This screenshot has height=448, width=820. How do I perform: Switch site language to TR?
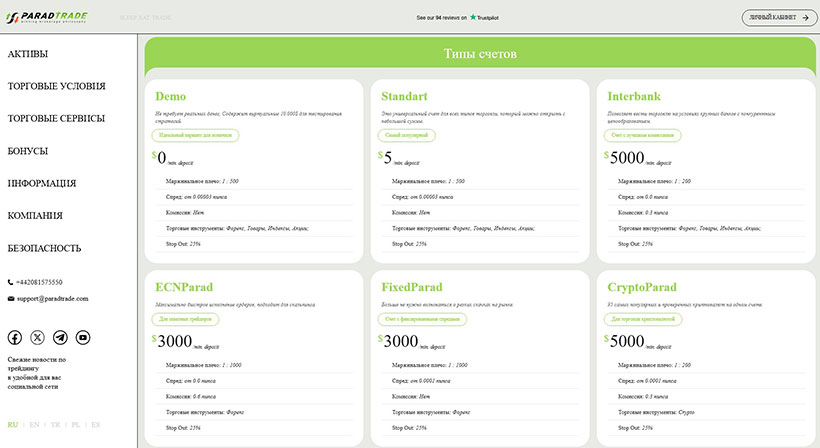(55, 425)
